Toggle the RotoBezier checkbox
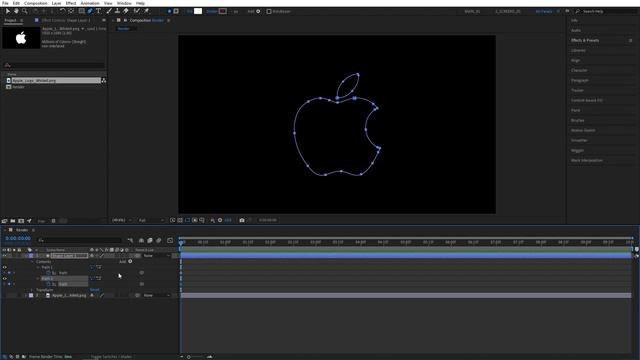Screen dimensions: 640x360 pos(269,11)
